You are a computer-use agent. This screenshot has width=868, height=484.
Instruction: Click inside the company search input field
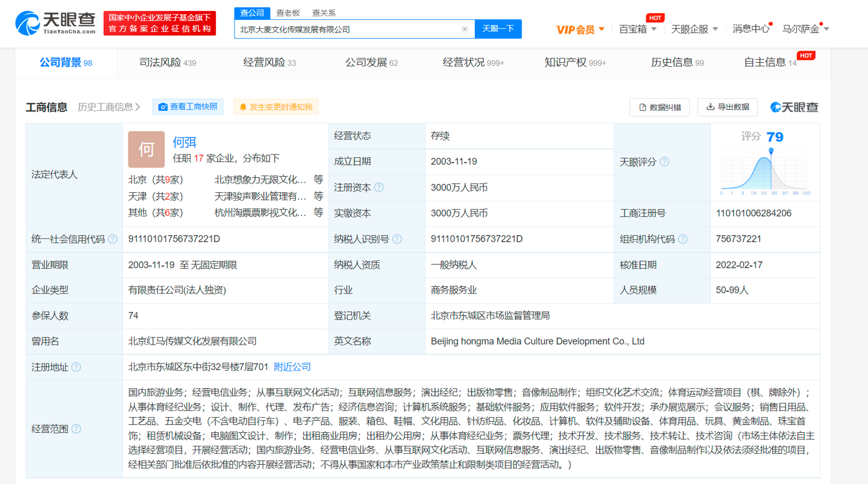350,29
